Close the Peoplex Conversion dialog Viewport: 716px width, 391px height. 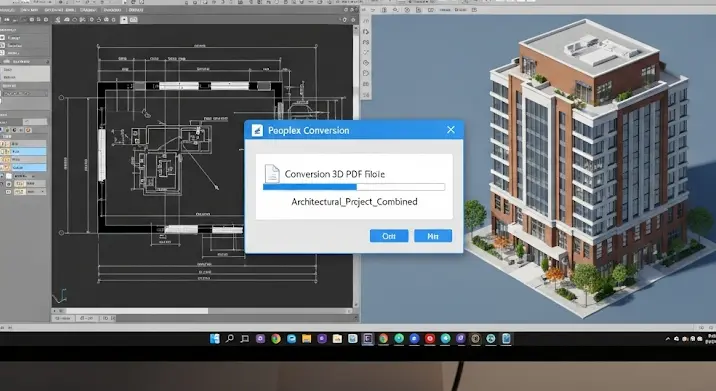(451, 130)
